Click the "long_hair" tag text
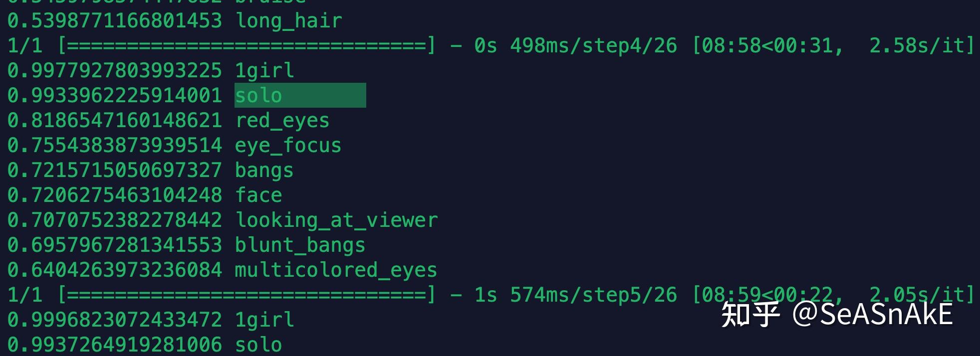Image resolution: width=980 pixels, height=356 pixels. (288, 20)
